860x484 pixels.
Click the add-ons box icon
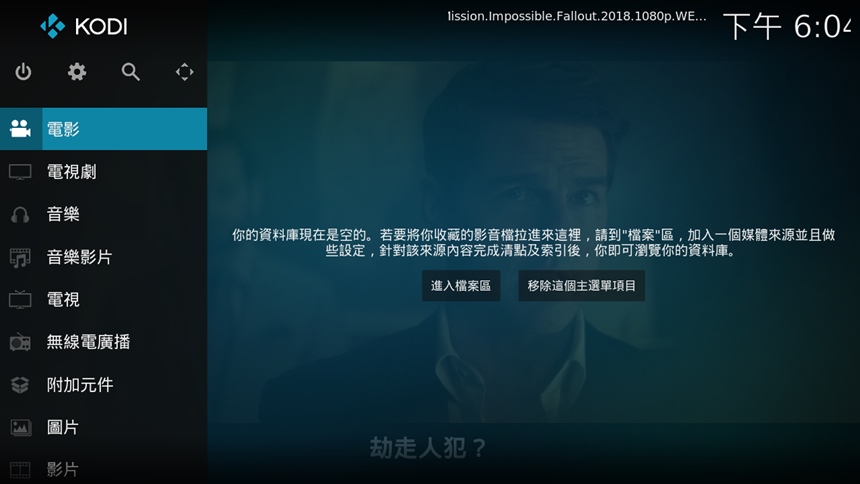[20, 385]
